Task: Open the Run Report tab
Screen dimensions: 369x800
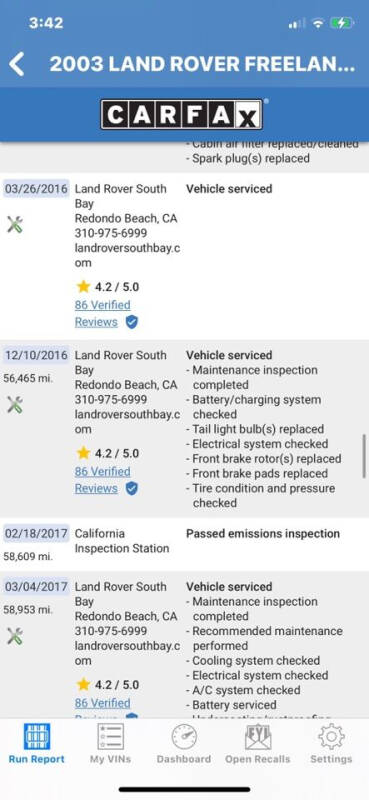Action: point(37,743)
